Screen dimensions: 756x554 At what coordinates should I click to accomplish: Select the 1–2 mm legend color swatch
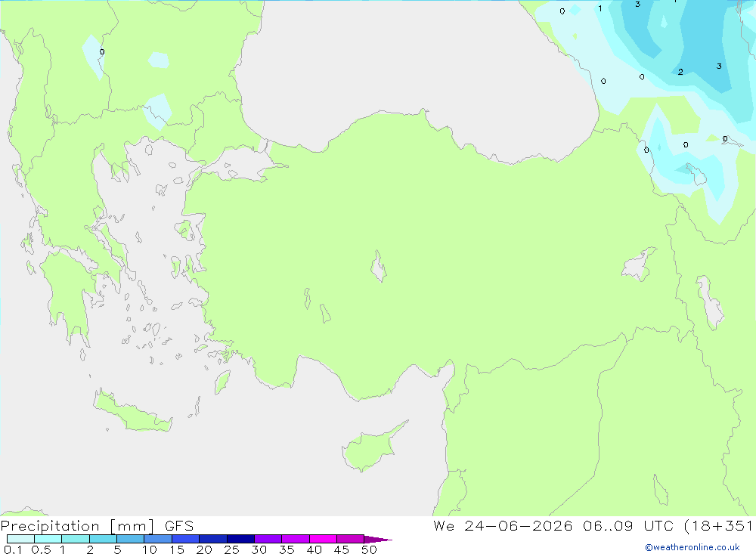76,539
